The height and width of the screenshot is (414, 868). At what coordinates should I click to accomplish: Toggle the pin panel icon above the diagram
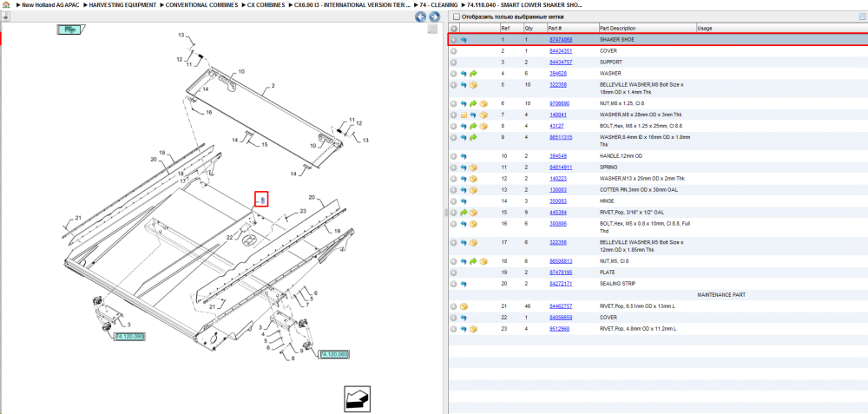tap(5, 17)
